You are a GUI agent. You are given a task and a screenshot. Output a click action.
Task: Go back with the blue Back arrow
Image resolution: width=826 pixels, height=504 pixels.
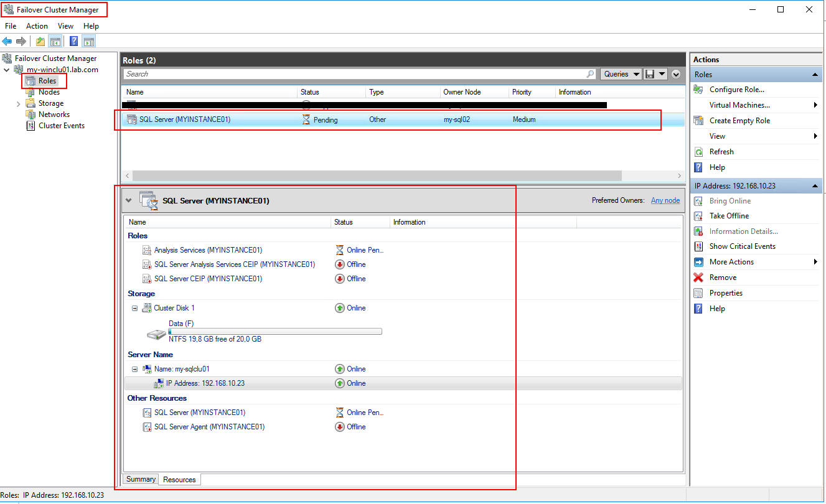tap(7, 41)
